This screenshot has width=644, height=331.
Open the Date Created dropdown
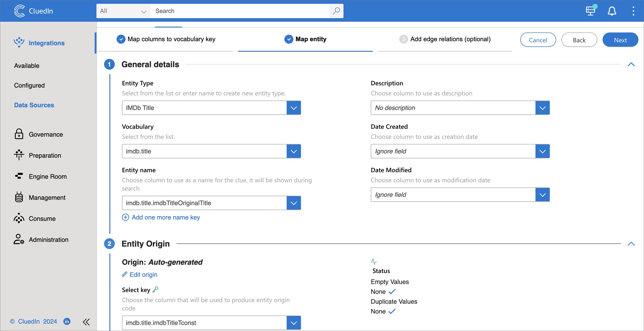tap(542, 151)
